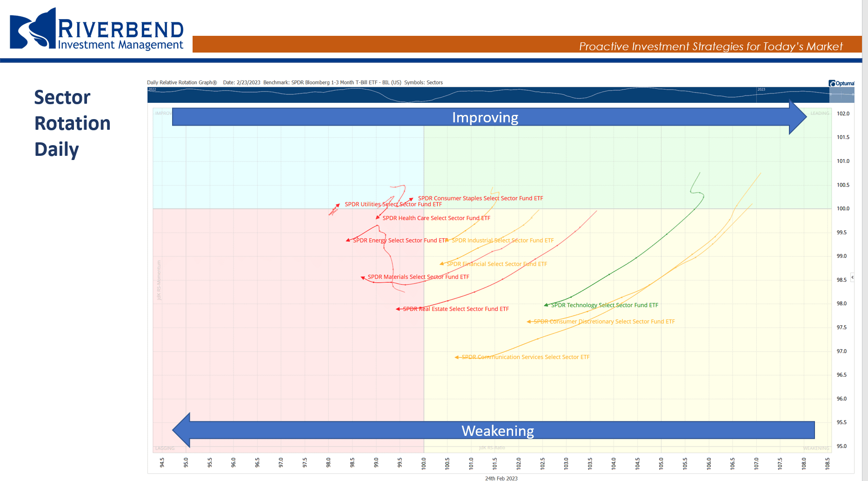Click the JdK RS-Momentum axis label

pyautogui.click(x=159, y=280)
